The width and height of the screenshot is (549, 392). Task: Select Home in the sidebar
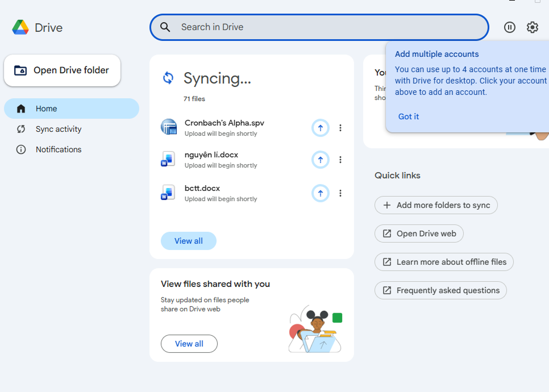(47, 109)
